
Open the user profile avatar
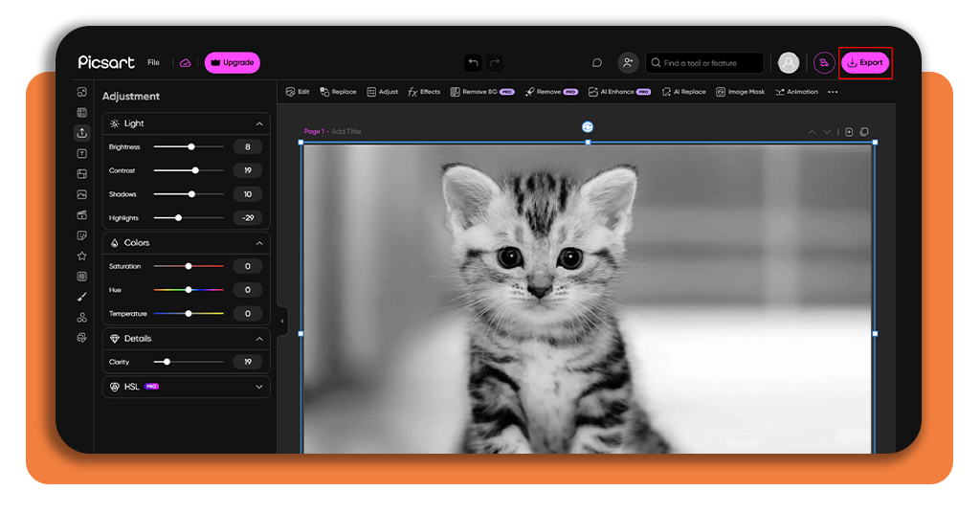(x=789, y=62)
